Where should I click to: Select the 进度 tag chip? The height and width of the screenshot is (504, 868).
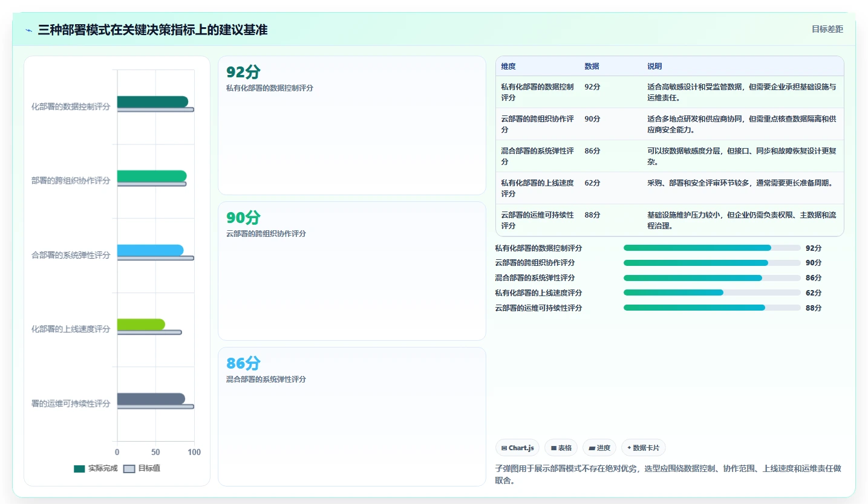click(599, 448)
